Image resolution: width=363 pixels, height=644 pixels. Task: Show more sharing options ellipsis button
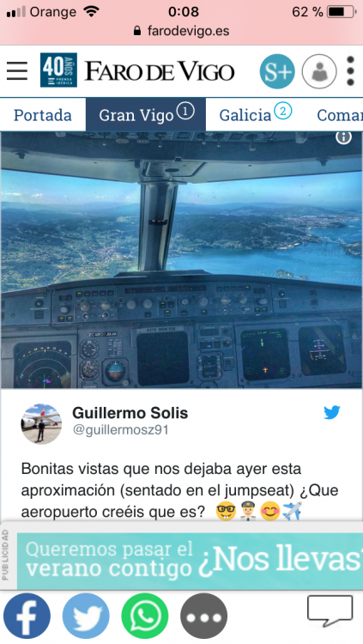(x=203, y=616)
